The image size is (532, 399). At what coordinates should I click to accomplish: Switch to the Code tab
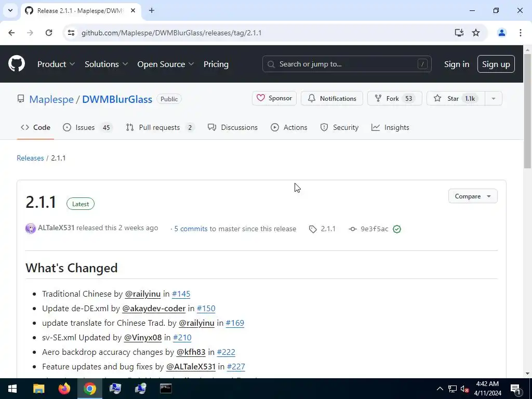[x=35, y=127]
